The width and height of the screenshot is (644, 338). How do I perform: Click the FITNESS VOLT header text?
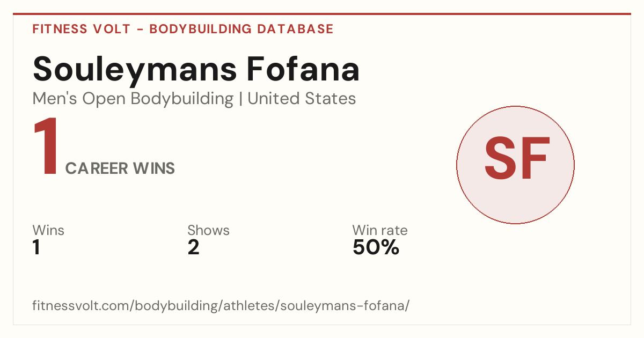[x=81, y=30]
